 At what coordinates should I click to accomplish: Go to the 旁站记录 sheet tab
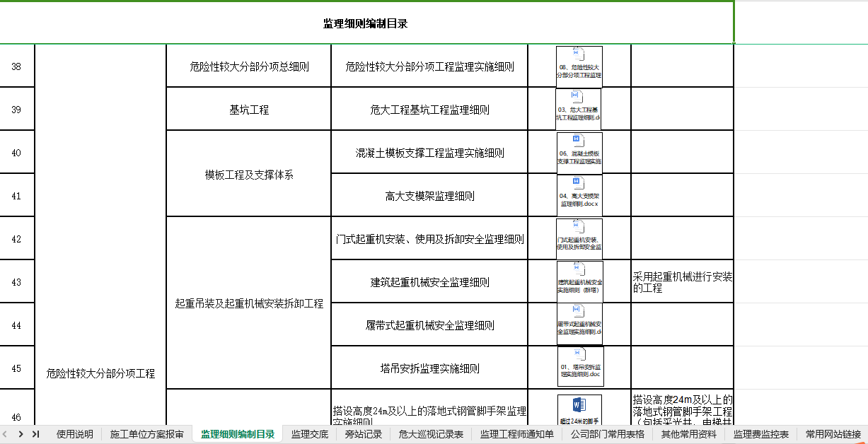(363, 434)
